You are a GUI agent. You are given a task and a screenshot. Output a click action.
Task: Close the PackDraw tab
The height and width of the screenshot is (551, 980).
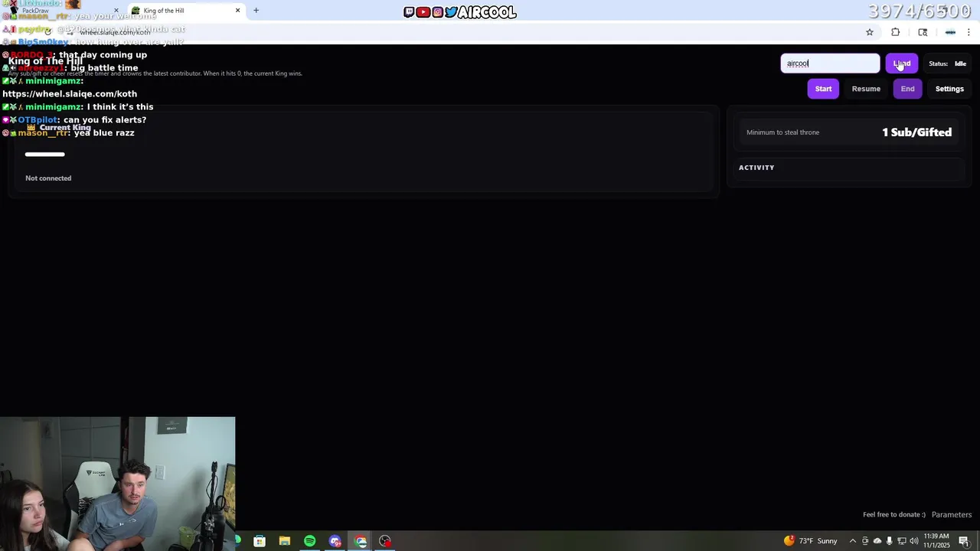coord(116,11)
